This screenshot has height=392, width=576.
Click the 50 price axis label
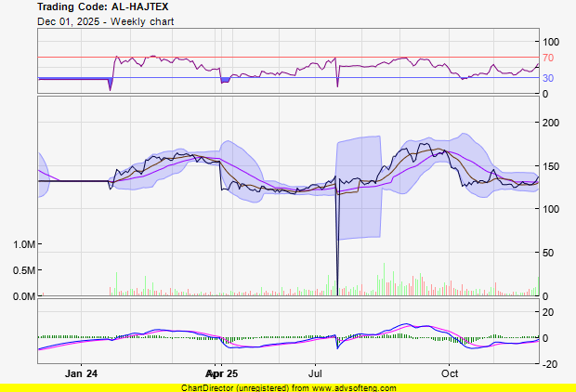[548, 253]
